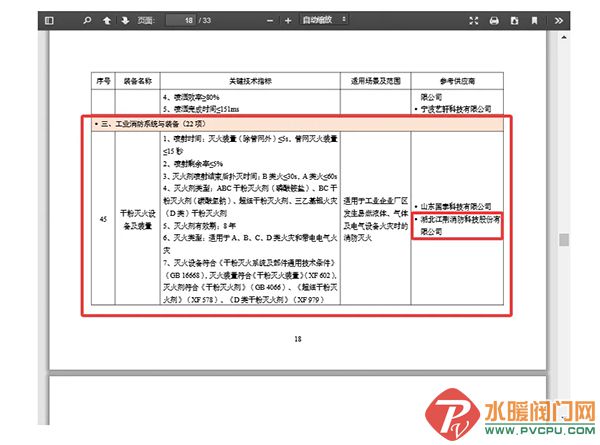Click the vertical scrollbar thumb
This screenshot has width=600, height=445.
pos(564,240)
